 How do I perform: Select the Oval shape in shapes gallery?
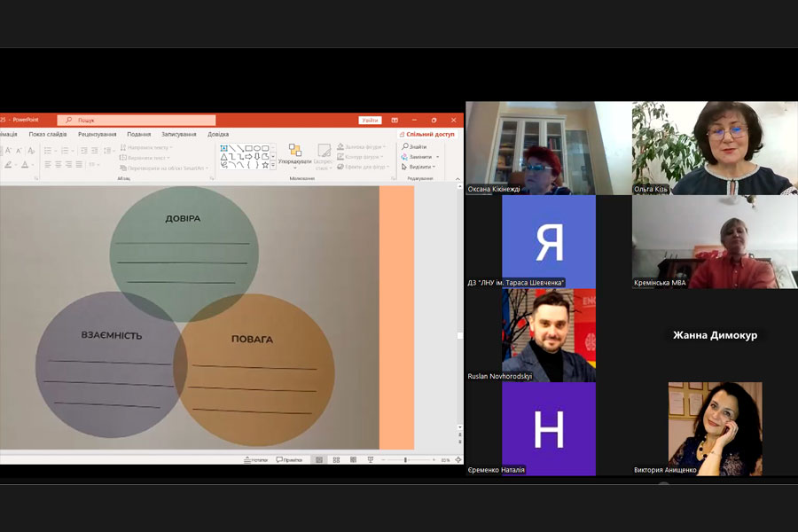click(x=257, y=148)
